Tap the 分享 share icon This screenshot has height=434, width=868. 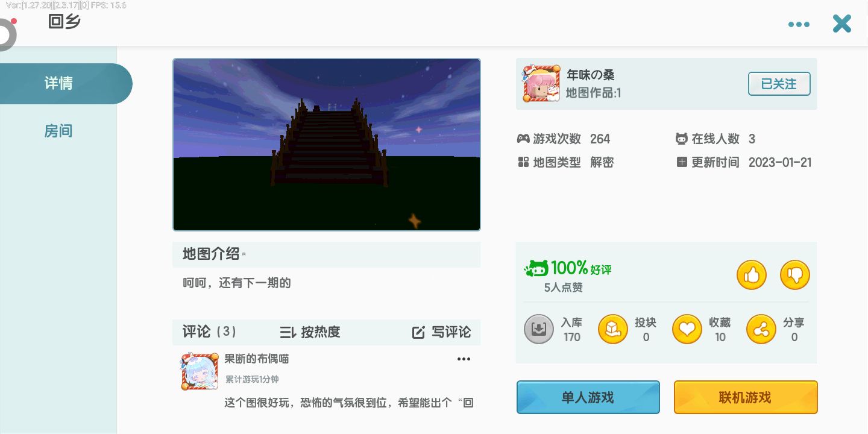point(761,329)
